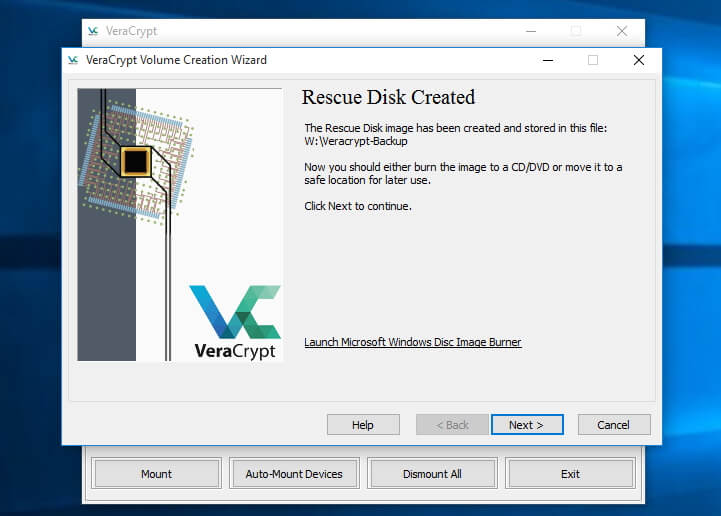Click the disabled Back button
This screenshot has height=516, width=721.
click(x=452, y=424)
